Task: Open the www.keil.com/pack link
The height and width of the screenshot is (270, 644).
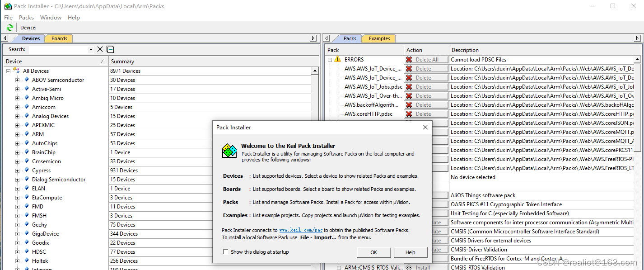Action: coord(301,230)
